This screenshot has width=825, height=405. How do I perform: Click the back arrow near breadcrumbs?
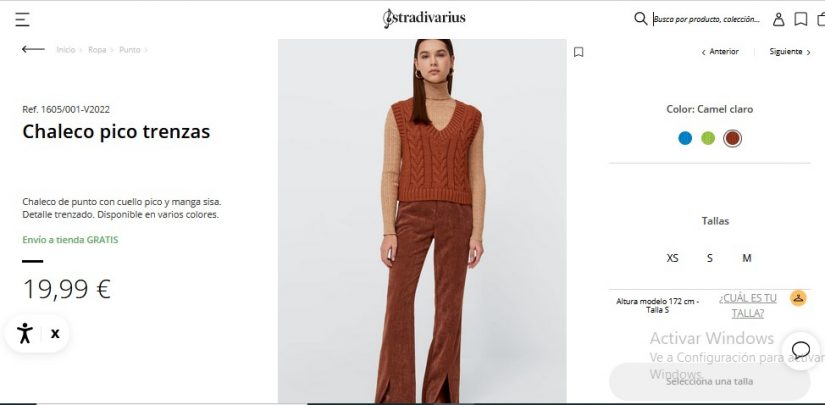pyautogui.click(x=33, y=49)
